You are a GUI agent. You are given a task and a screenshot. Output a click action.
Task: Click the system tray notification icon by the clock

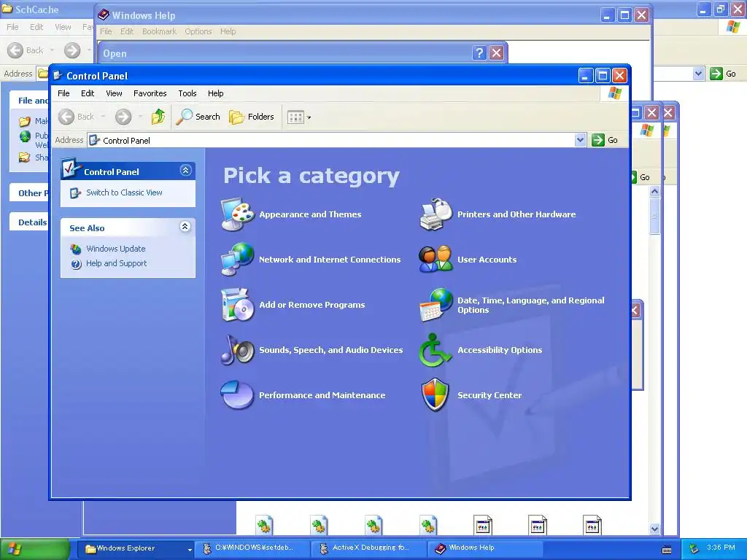pos(694,548)
